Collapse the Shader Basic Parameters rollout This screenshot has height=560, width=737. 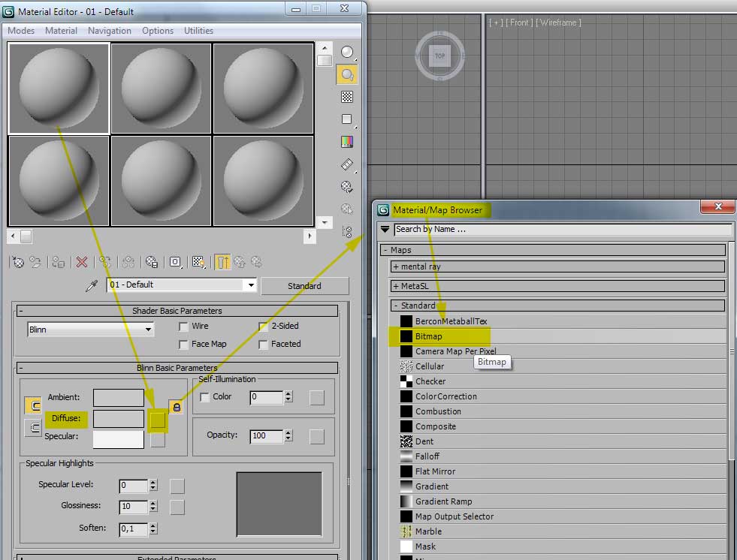pos(177,311)
